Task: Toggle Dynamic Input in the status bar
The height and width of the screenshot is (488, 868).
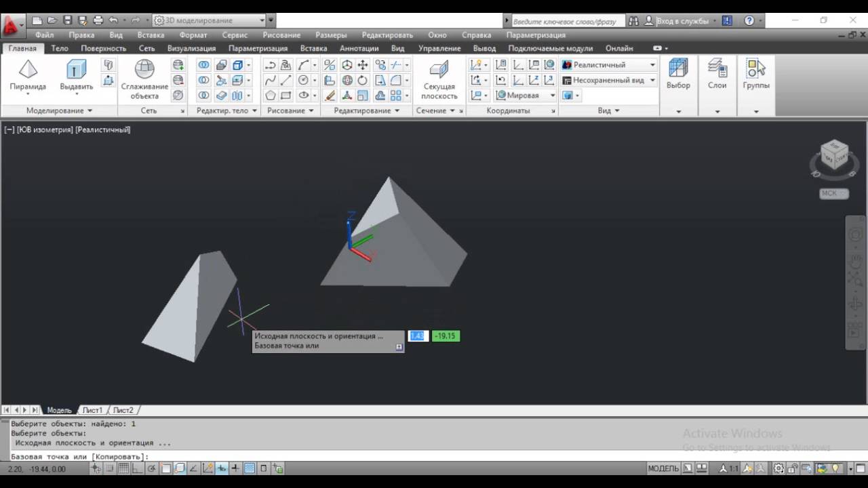Action: 222,468
